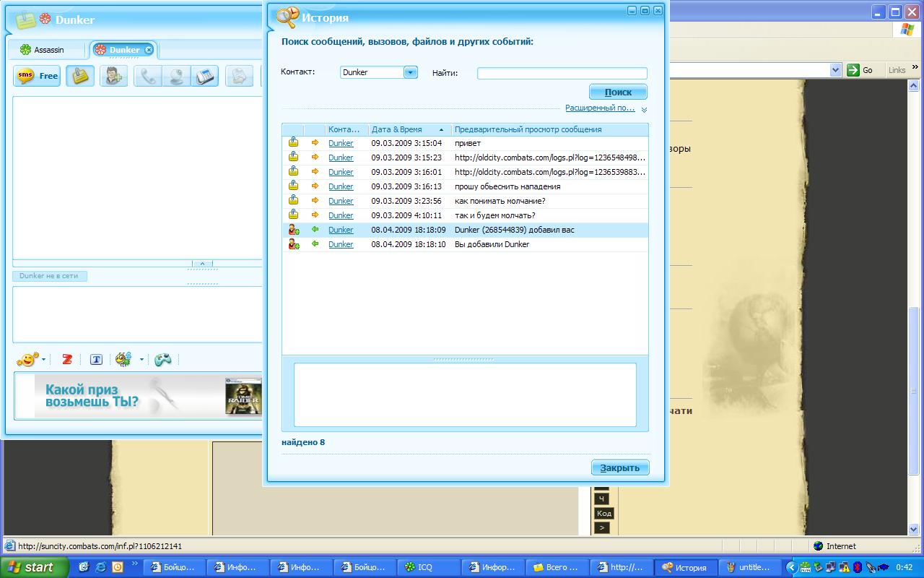This screenshot has height=578, width=924.
Task: Sort by the Контакт column header
Action: click(x=346, y=129)
